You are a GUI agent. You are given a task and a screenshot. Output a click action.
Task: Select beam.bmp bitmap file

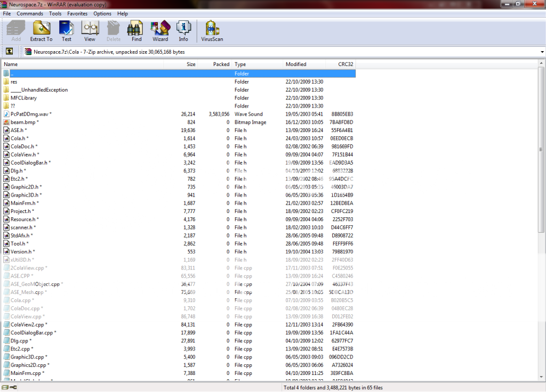[x=23, y=122]
